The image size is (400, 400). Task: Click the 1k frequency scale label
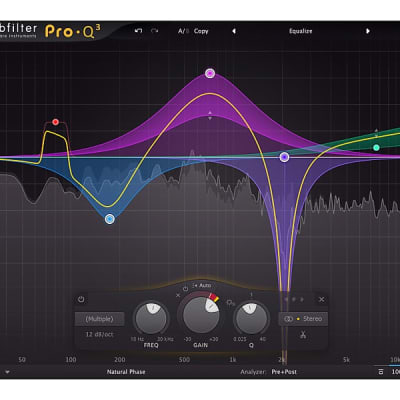pyautogui.click(x=233, y=360)
